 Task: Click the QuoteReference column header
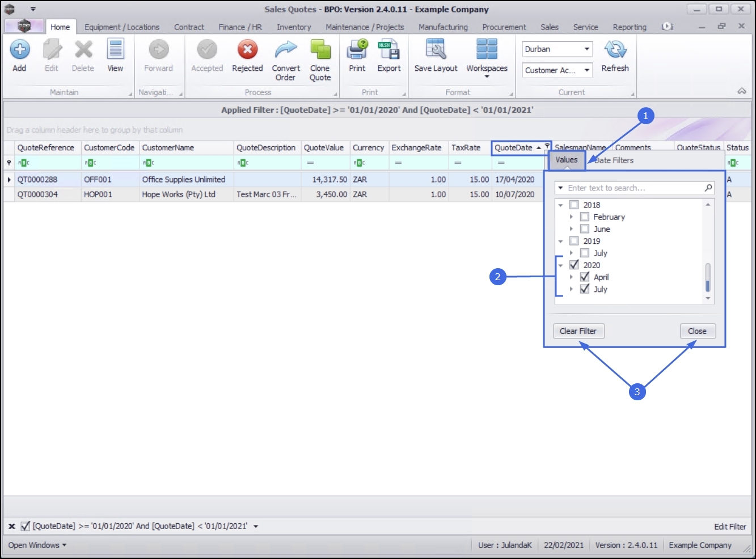point(48,147)
